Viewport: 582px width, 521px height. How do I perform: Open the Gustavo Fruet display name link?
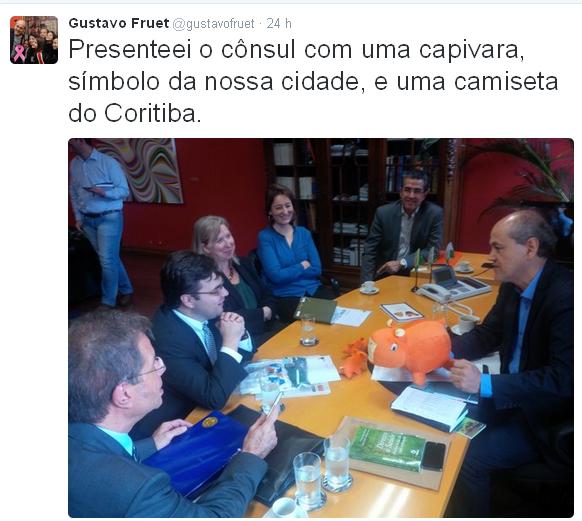coord(119,23)
